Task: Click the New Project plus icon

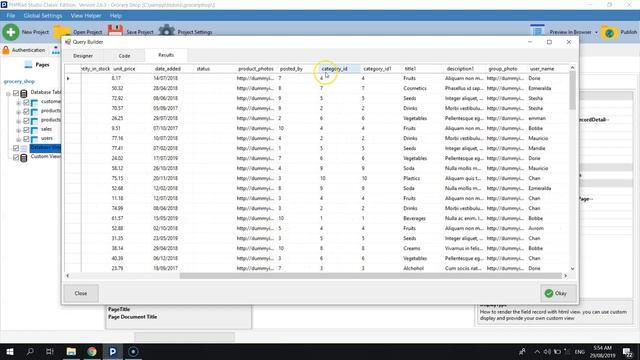Action: (11, 32)
